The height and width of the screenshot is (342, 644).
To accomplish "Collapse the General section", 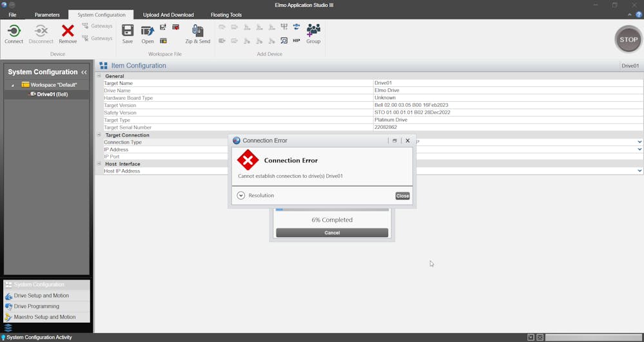I will pyautogui.click(x=99, y=76).
